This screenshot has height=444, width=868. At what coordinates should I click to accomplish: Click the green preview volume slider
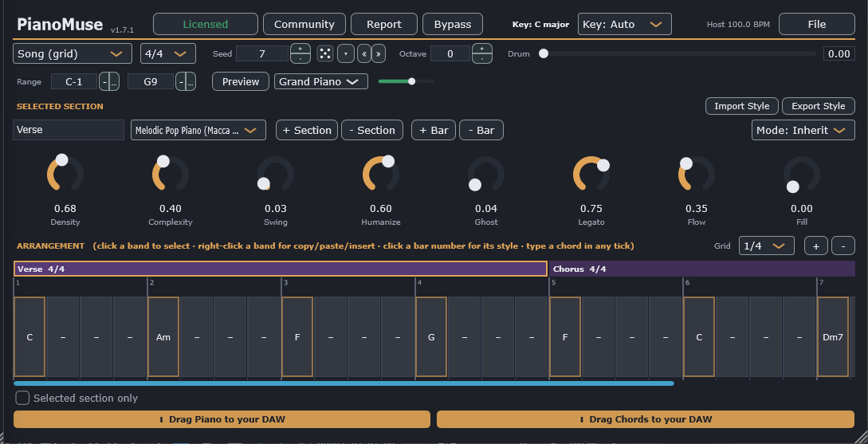[406, 81]
